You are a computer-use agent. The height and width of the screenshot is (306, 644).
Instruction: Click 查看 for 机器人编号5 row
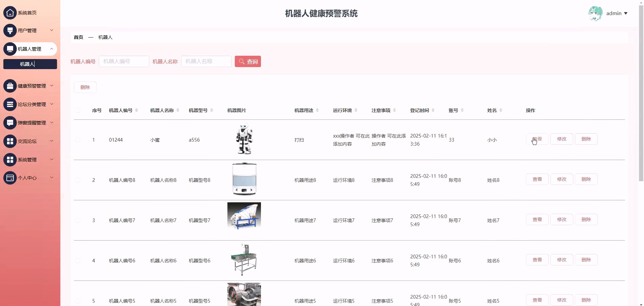(537, 300)
